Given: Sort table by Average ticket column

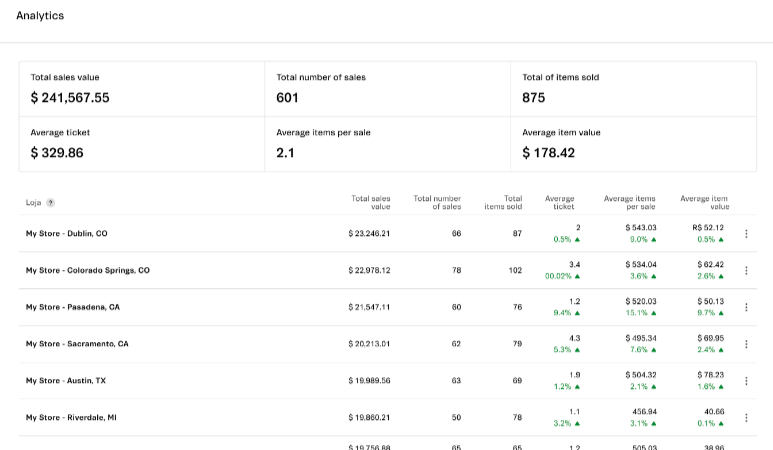Looking at the screenshot, I should [x=560, y=203].
